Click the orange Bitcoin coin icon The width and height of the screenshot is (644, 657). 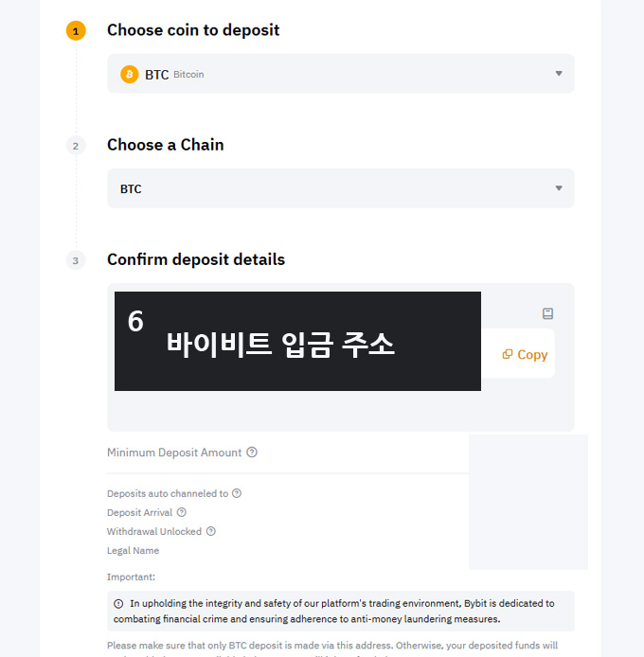click(x=130, y=74)
